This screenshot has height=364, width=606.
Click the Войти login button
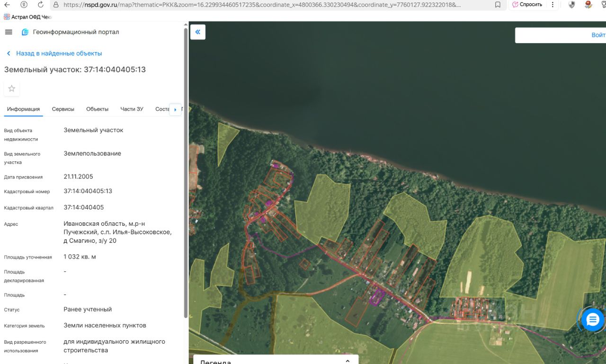click(598, 35)
